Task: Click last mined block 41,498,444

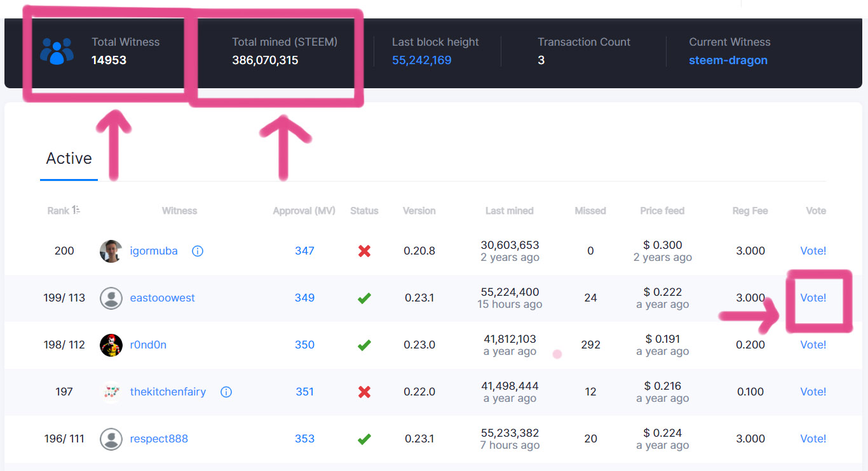Action: coord(510,386)
